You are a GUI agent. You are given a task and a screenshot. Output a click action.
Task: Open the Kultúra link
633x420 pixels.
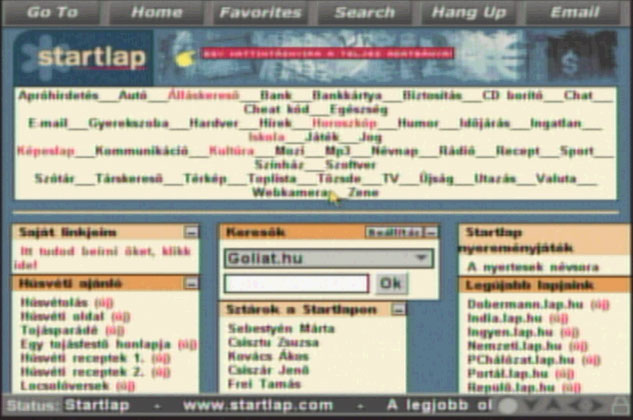(232, 151)
